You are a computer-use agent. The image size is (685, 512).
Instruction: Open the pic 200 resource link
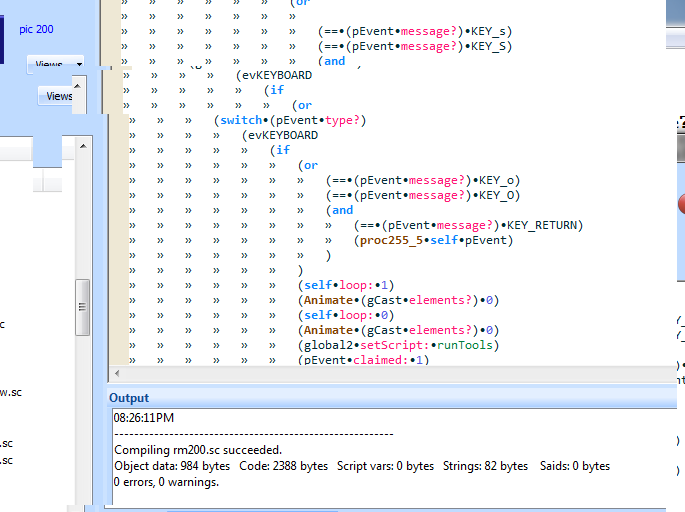pos(36,29)
